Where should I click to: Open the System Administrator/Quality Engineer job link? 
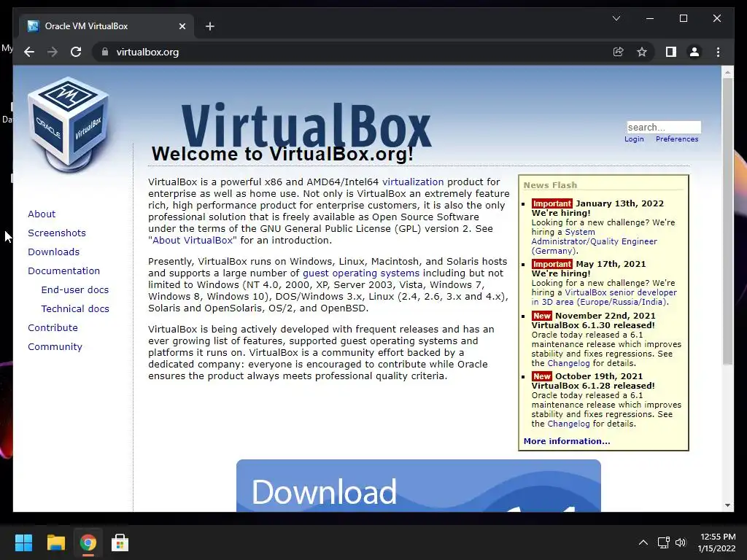594,241
